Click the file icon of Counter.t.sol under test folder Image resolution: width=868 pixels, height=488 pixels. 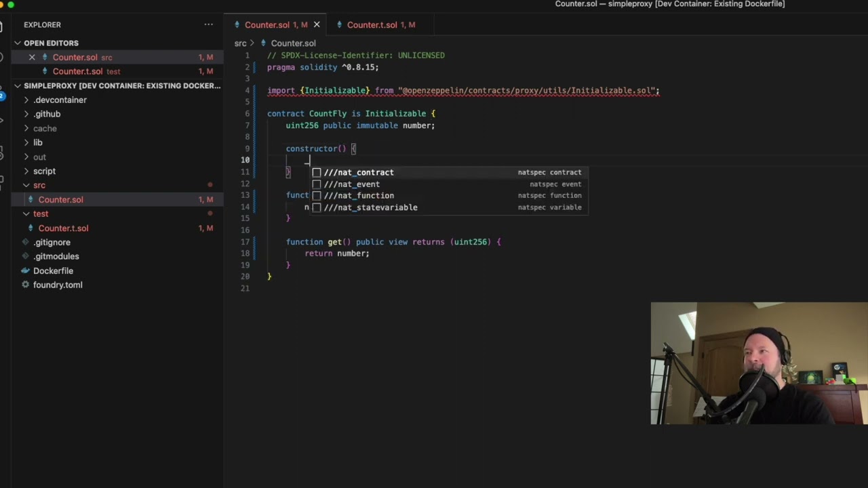point(31,228)
